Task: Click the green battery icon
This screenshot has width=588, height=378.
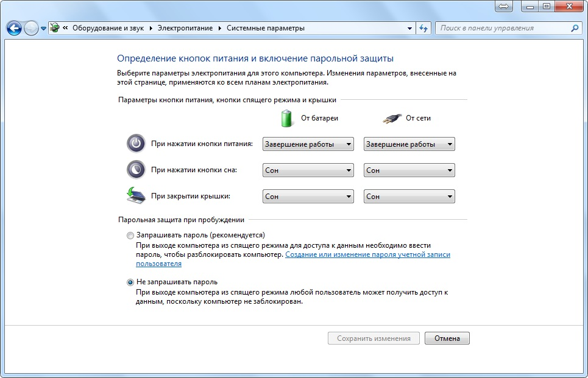Action: [x=286, y=118]
